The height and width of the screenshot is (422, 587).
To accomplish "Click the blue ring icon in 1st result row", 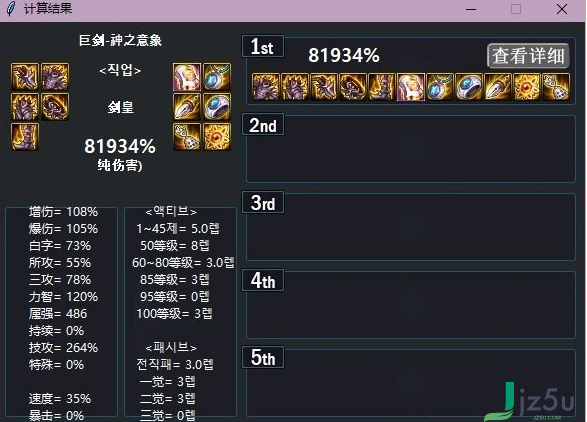I will point(469,87).
